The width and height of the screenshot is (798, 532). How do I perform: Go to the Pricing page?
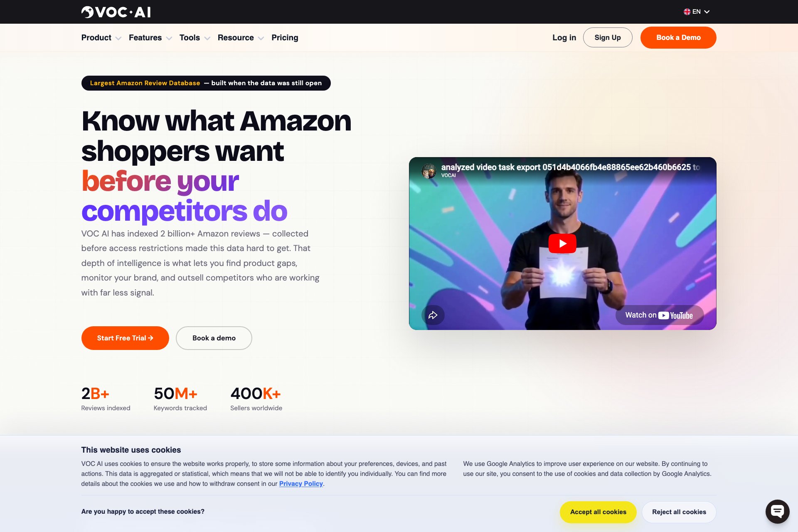(285, 37)
